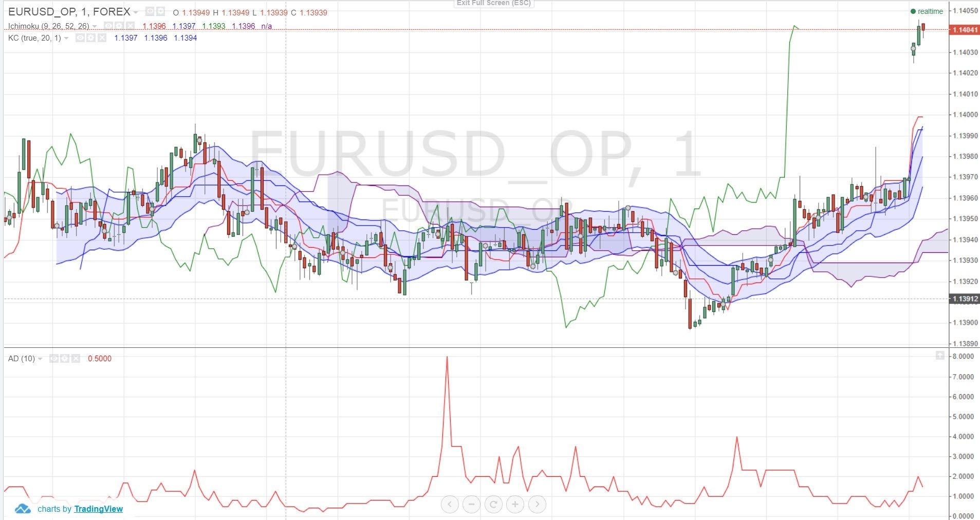Click the AD (10) legend label
Image resolution: width=980 pixels, height=520 pixels.
22,358
